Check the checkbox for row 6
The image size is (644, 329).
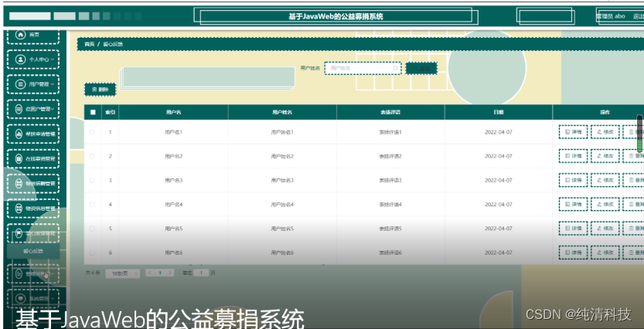click(93, 253)
